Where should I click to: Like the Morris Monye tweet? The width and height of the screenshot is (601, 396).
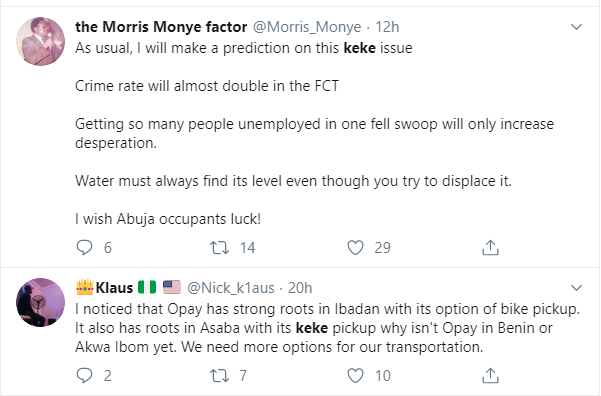click(x=355, y=248)
